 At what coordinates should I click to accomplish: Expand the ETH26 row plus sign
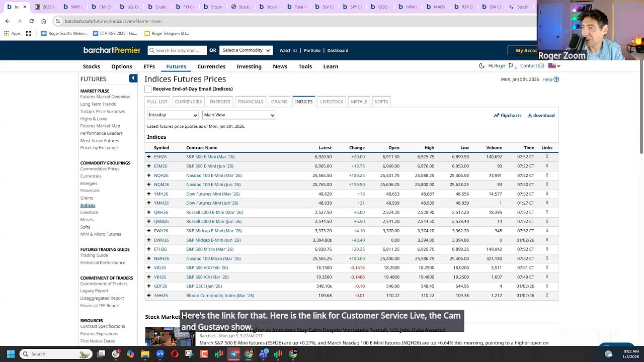(149, 249)
